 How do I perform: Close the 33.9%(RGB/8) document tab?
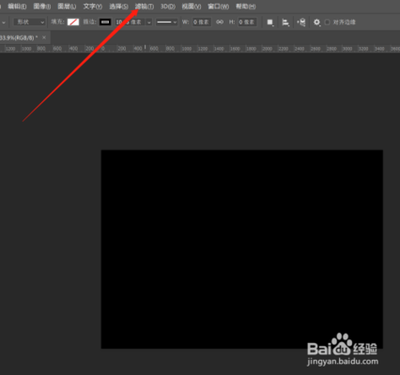point(44,38)
